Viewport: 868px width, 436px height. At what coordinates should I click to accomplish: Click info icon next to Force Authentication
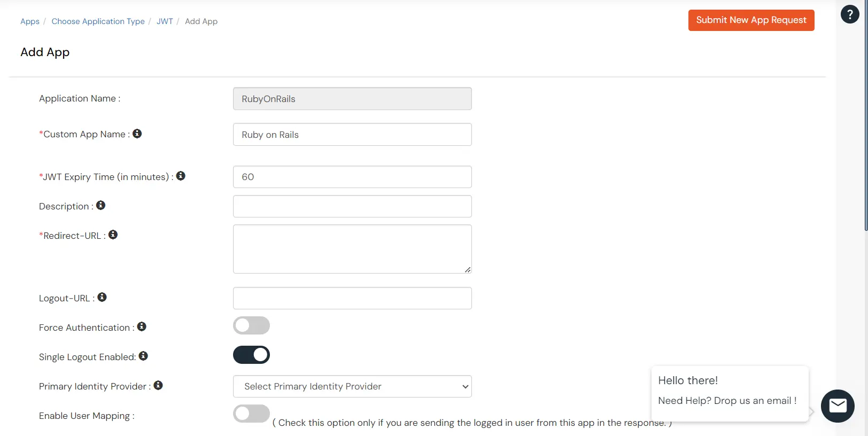142,326
